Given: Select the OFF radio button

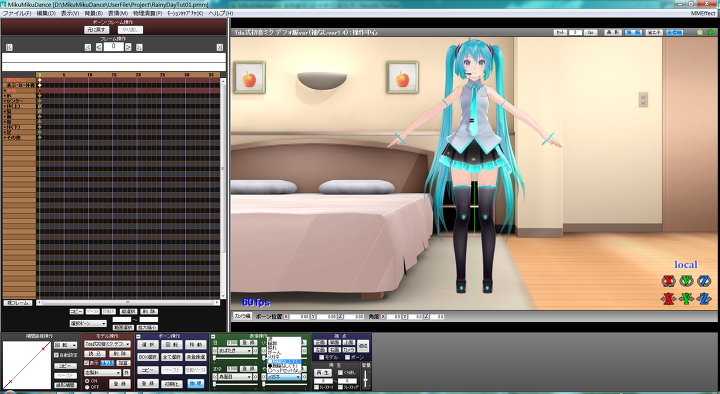Looking at the screenshot, I should [x=87, y=387].
